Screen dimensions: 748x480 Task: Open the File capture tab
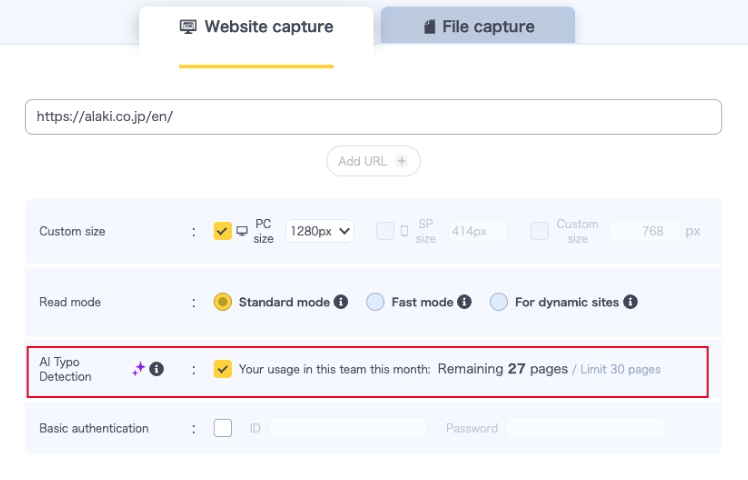[x=478, y=26]
